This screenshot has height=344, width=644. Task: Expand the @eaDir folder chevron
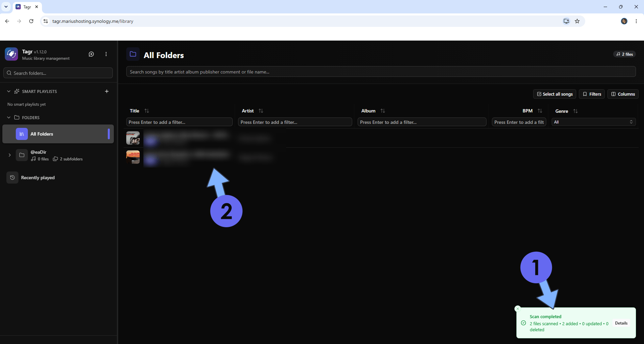(10, 155)
